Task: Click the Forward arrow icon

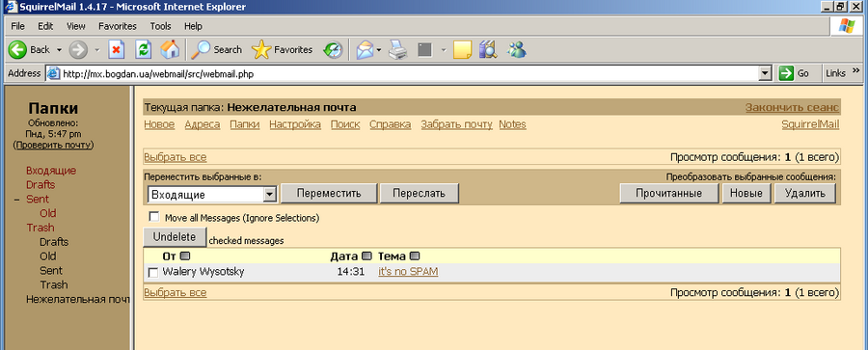Action: (78, 50)
